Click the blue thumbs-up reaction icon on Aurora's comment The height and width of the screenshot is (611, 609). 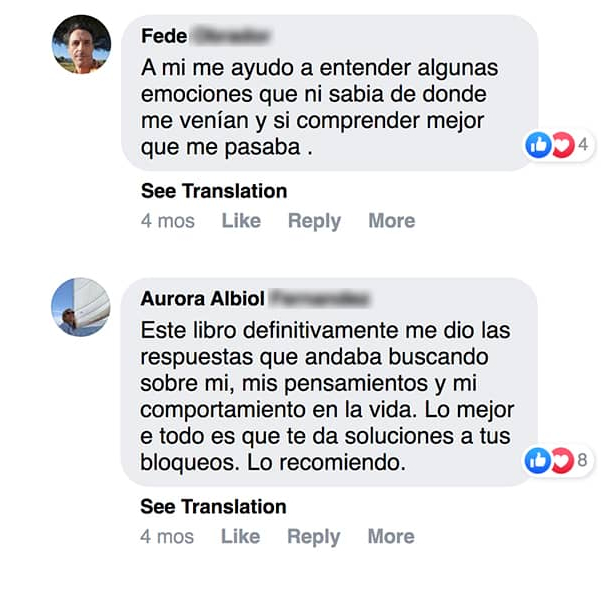pos(538,461)
